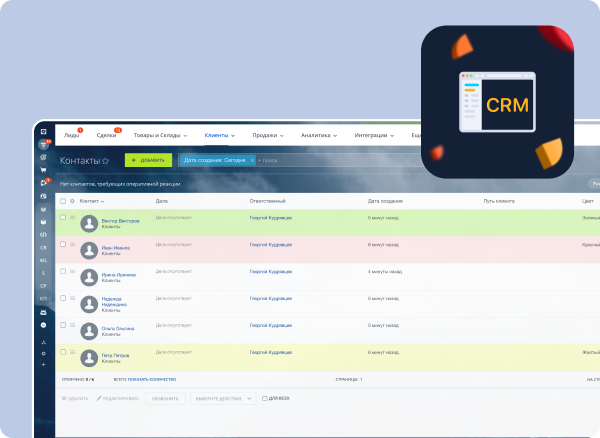Click the Ответственный column header

[267, 201]
